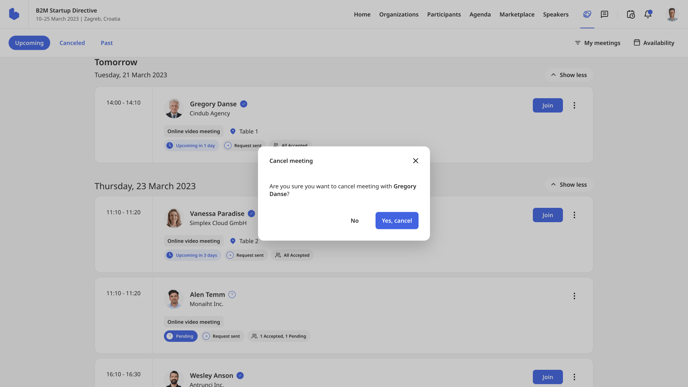Join the meeting with Vanessa Paradise
The height and width of the screenshot is (387, 688).
[548, 215]
